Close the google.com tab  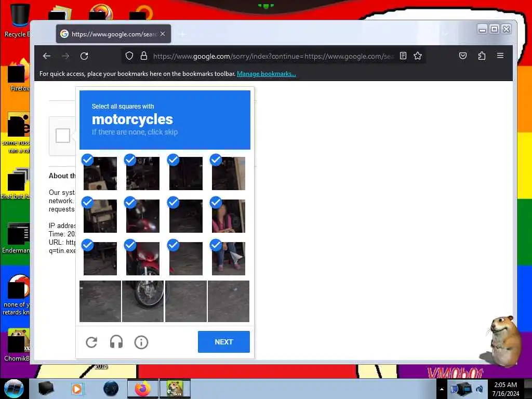pyautogui.click(x=163, y=34)
